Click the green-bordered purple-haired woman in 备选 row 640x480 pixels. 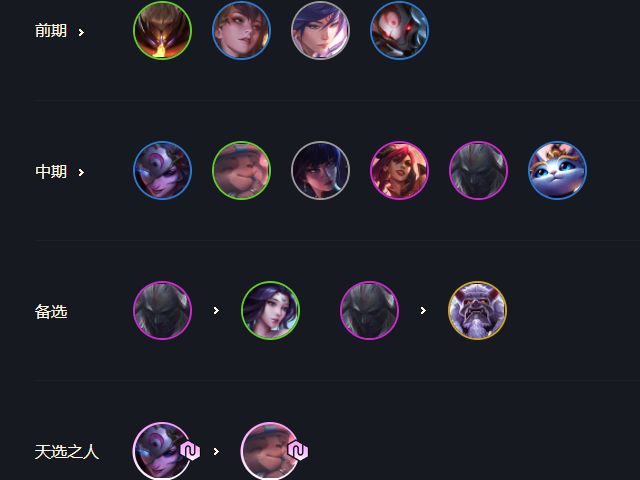pos(270,310)
